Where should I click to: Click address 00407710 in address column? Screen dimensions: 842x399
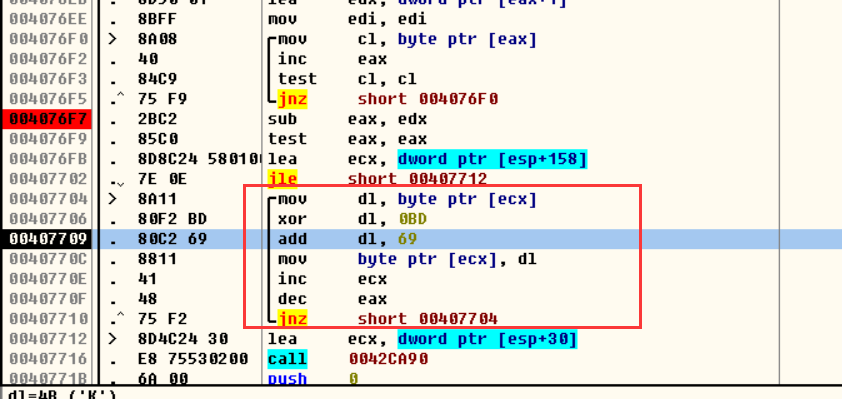point(48,319)
